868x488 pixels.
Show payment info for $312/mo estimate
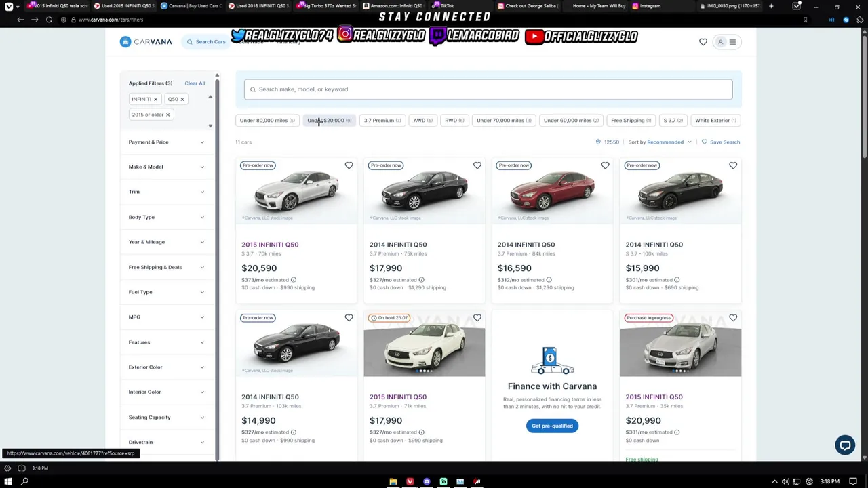(x=549, y=280)
